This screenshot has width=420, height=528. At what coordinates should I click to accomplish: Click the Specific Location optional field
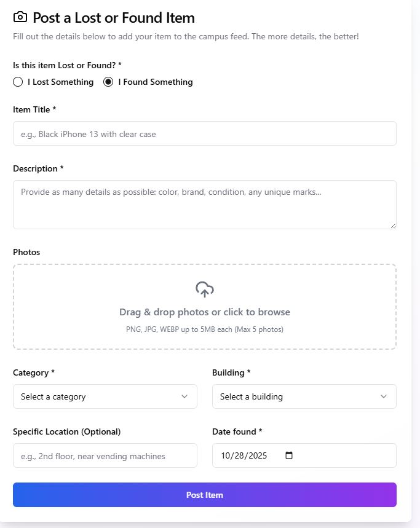pos(105,455)
